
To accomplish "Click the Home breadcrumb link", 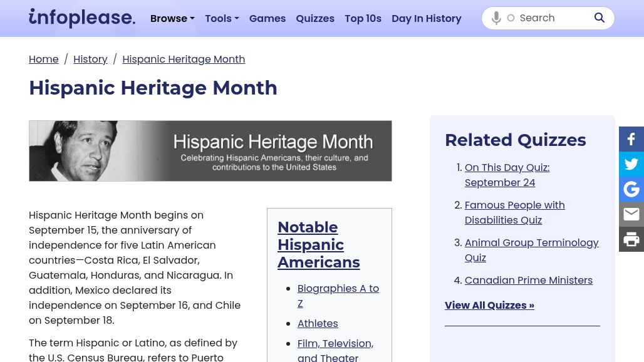I will 44,59.
